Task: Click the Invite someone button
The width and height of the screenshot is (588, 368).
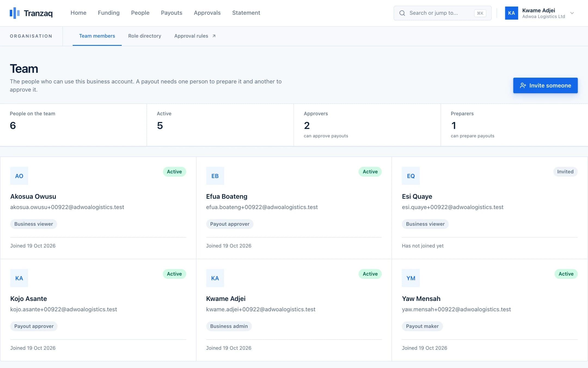Action: (545, 85)
